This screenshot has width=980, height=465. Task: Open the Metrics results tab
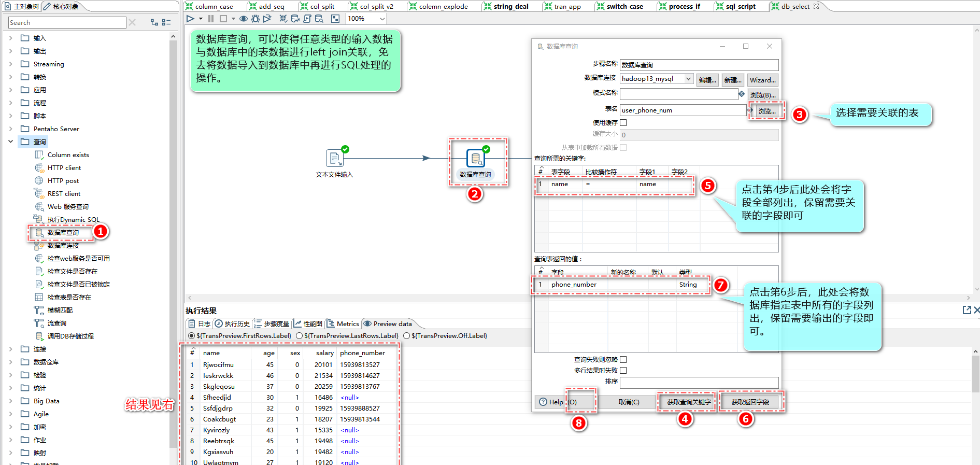pos(343,323)
